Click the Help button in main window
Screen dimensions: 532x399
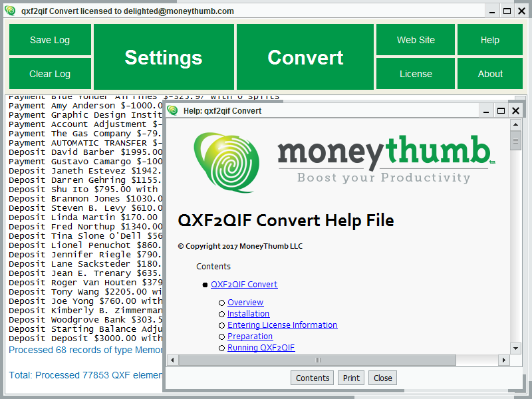[x=490, y=40]
